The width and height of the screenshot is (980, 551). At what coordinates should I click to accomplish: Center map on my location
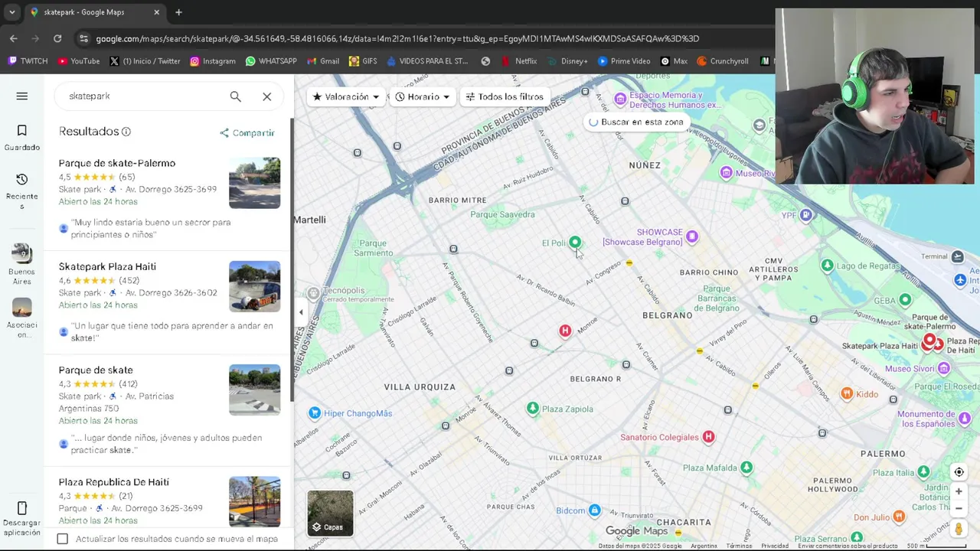(959, 472)
